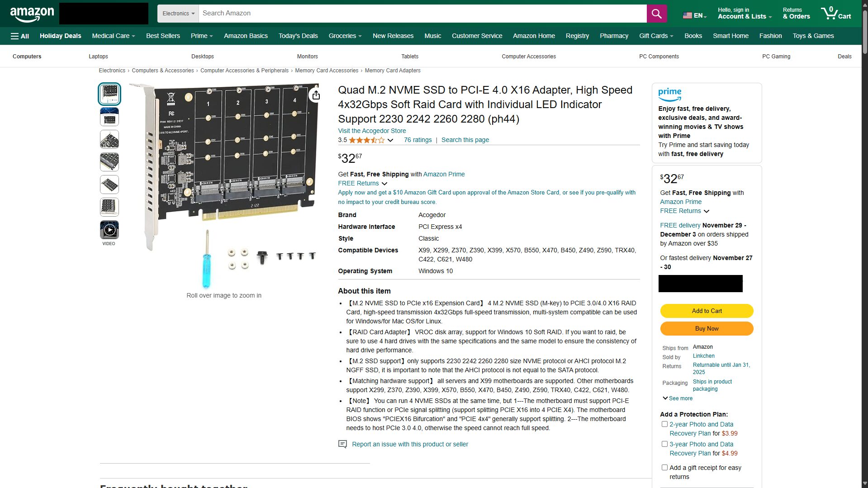868x488 pixels.
Task: Expand the Medical Care menu
Action: (x=114, y=36)
